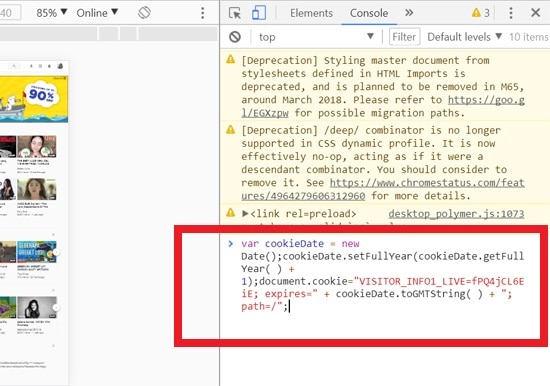Open the top execution context dropdown
This screenshot has height=386, width=550.
click(316, 37)
